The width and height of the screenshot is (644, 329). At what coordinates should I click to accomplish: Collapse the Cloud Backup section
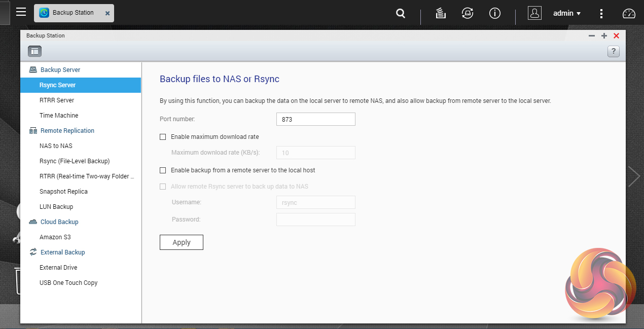[59, 222]
